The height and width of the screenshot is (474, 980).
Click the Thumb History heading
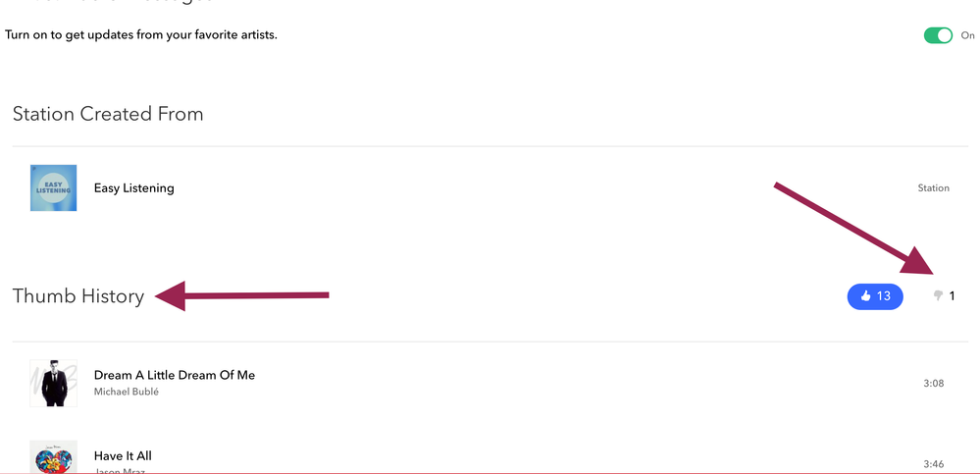tap(78, 295)
